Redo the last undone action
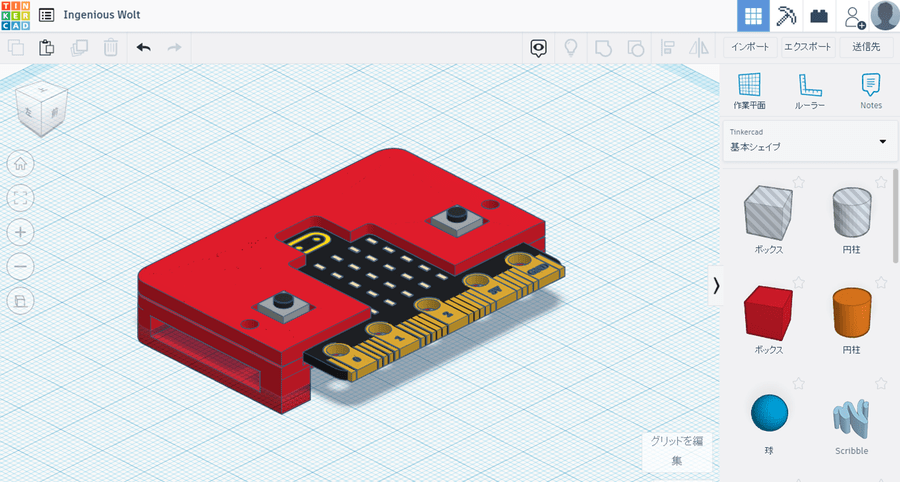 (174, 48)
